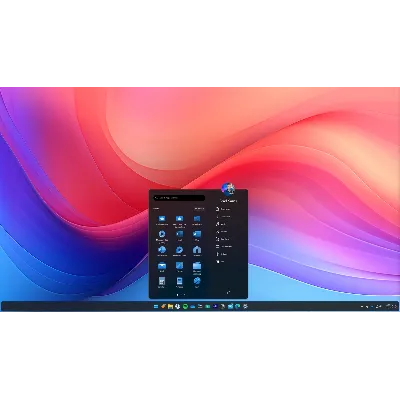Launch the house-shaped Home app icon
The height and width of the screenshot is (400, 400).
click(x=197, y=250)
